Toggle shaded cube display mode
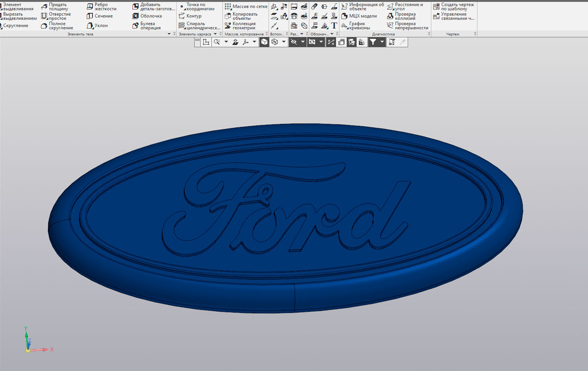Image resolution: width=588 pixels, height=371 pixels. tap(264, 42)
